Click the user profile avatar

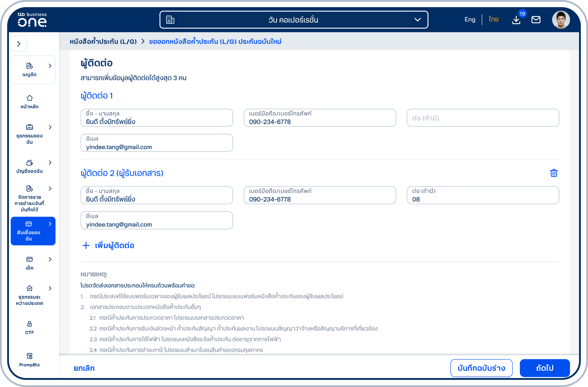(x=561, y=20)
